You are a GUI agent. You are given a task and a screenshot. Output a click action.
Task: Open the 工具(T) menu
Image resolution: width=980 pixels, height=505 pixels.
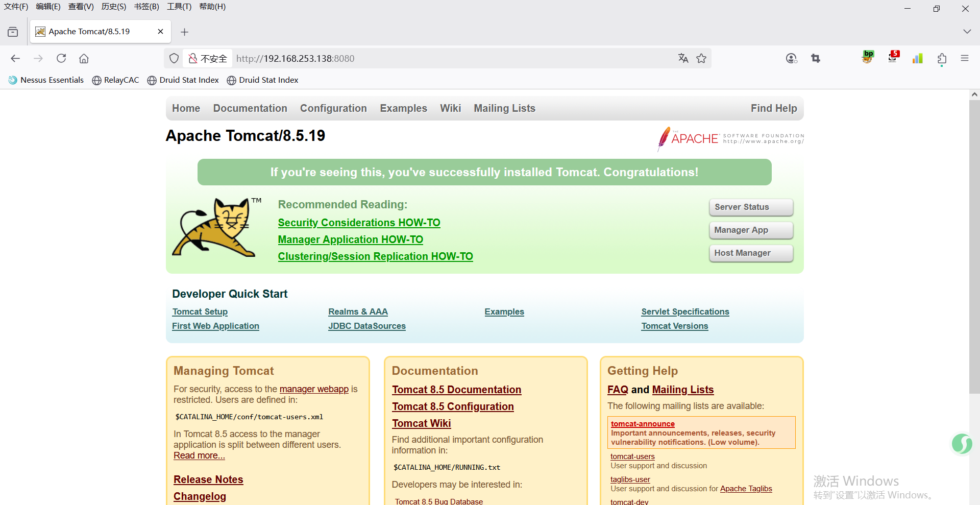click(x=179, y=7)
